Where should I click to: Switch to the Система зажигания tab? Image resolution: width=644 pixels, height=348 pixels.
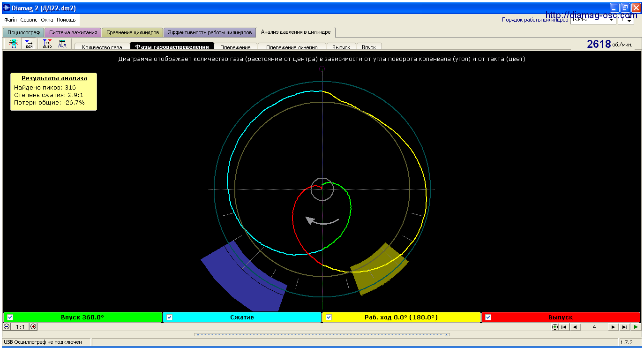(x=73, y=32)
